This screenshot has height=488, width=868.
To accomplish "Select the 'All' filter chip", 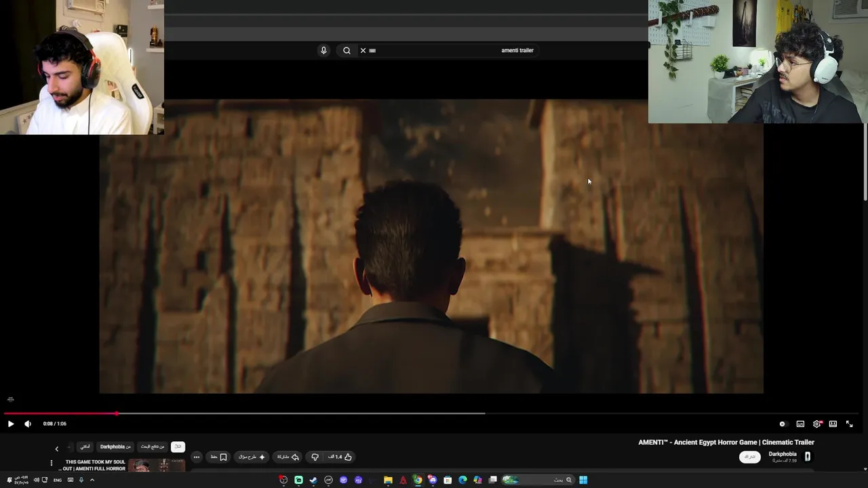I will click(178, 447).
